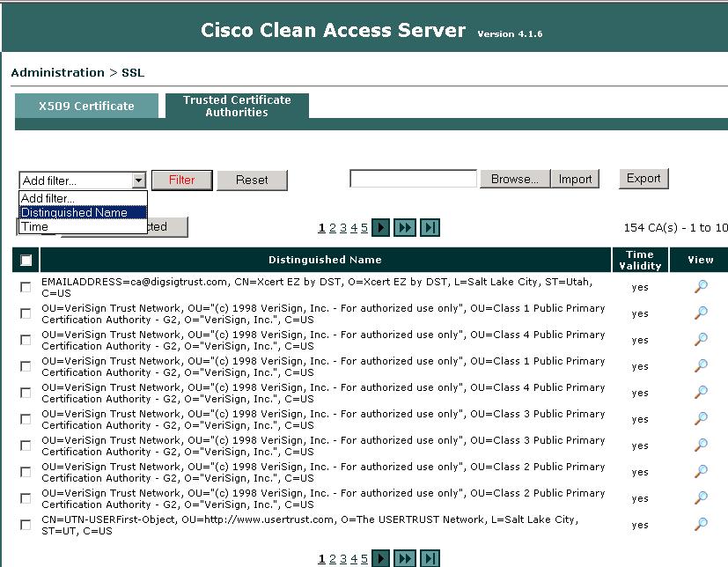Go to page 5 in top pagination
Screen dimensions: 728x567
pyautogui.click(x=364, y=228)
